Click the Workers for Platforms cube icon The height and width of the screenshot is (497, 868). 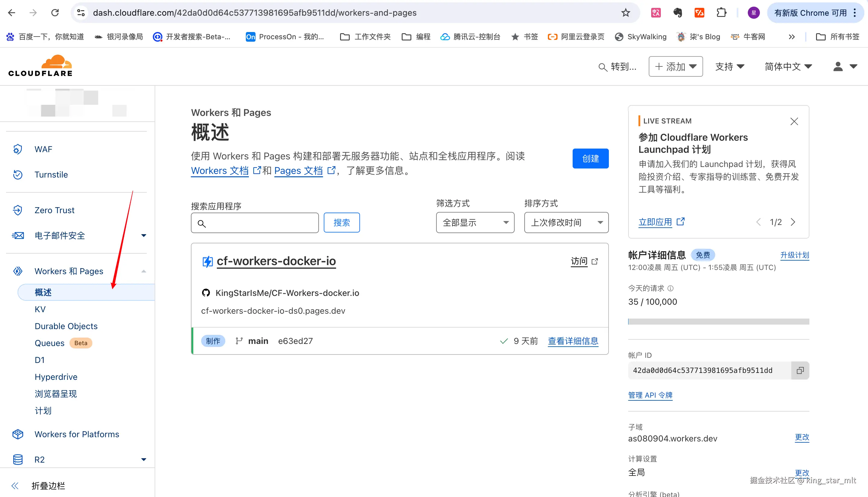(18, 434)
